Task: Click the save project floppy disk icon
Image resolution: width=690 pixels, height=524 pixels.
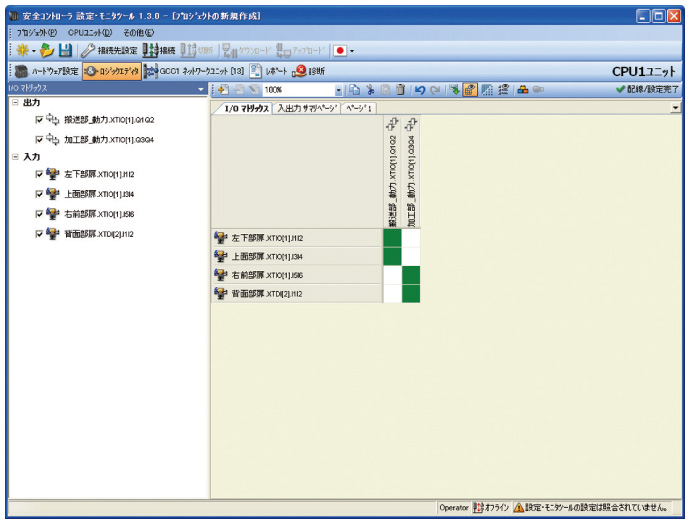Action: tap(65, 50)
